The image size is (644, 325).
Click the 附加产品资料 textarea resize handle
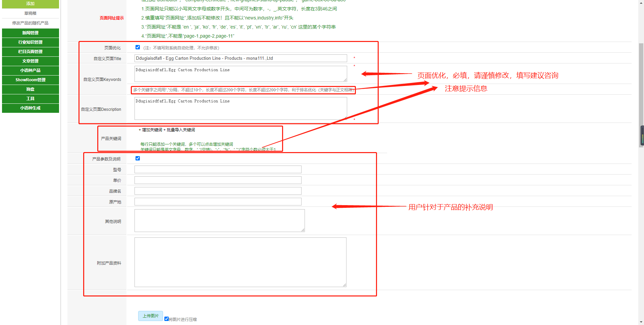344,285
